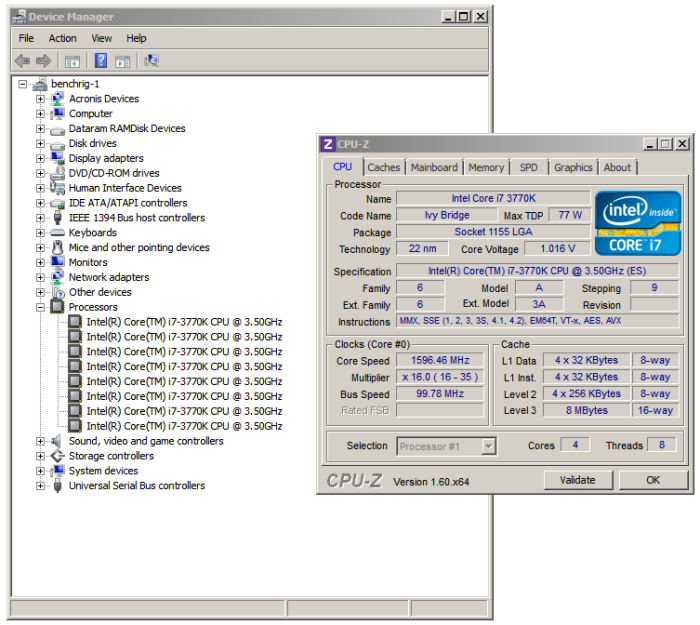Viewport: 700px width, 625px height.
Task: Select the IEEE 1394 Bus host controllers icon
Action: [57, 218]
